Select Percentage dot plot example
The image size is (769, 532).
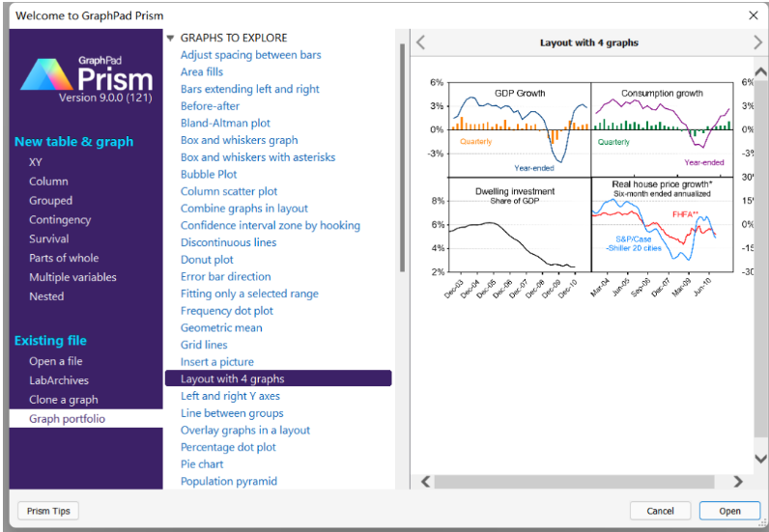coord(228,447)
